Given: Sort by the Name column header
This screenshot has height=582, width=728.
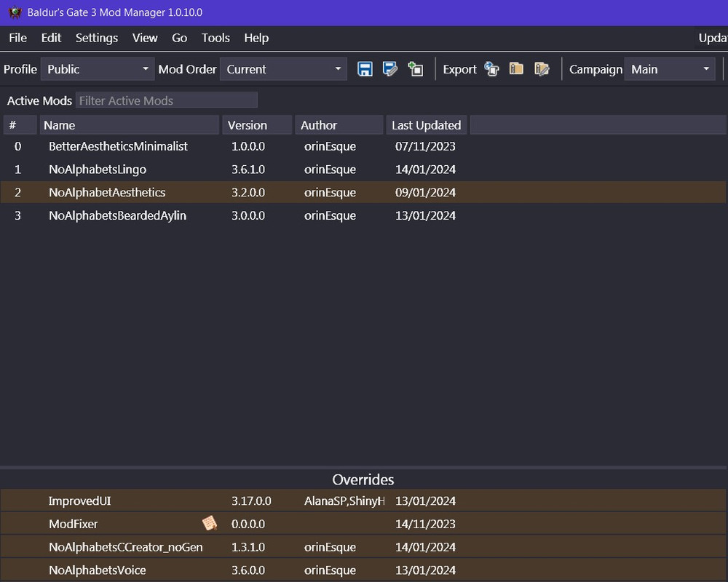Looking at the screenshot, I should 129,125.
